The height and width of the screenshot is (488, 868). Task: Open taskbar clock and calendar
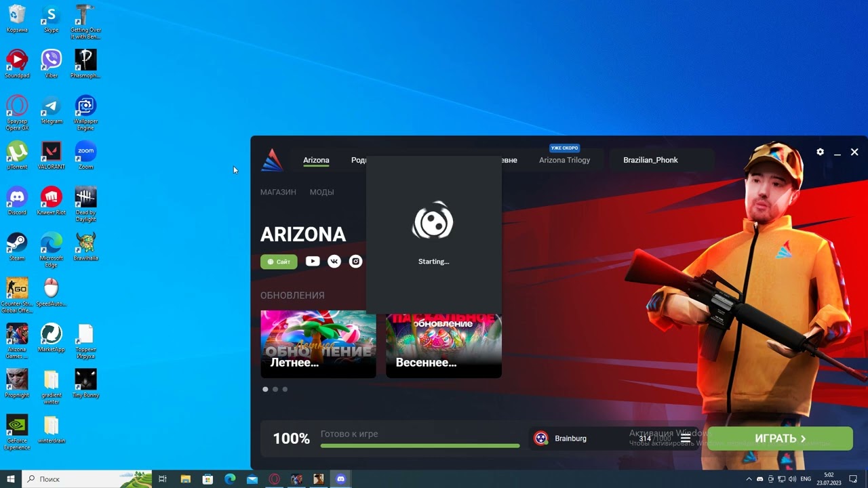[829, 479]
